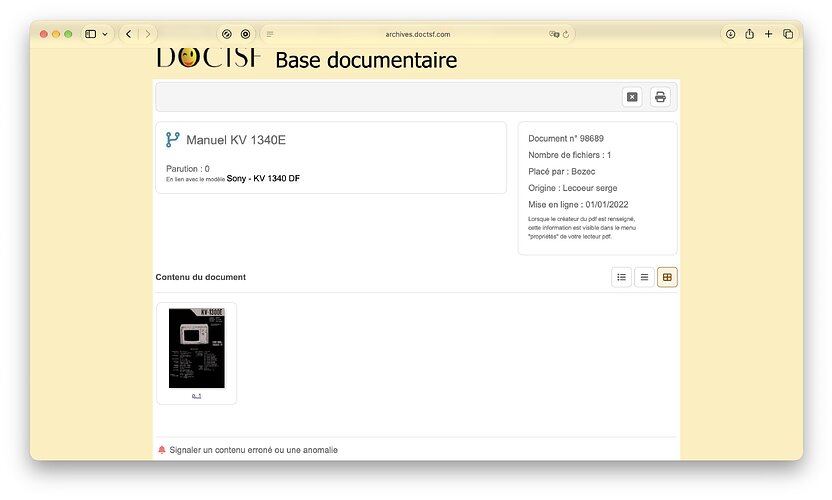Click the close document button in toolbar
832x500 pixels.
(632, 97)
